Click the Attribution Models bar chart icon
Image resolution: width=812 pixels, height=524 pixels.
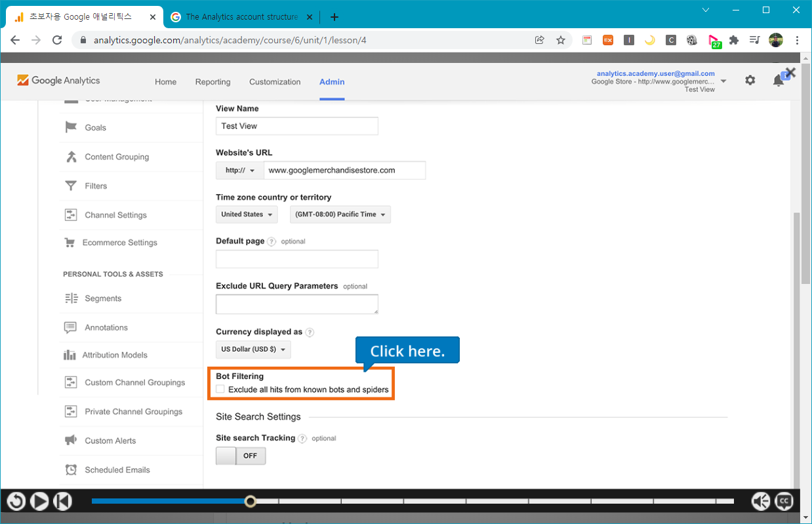pos(70,355)
